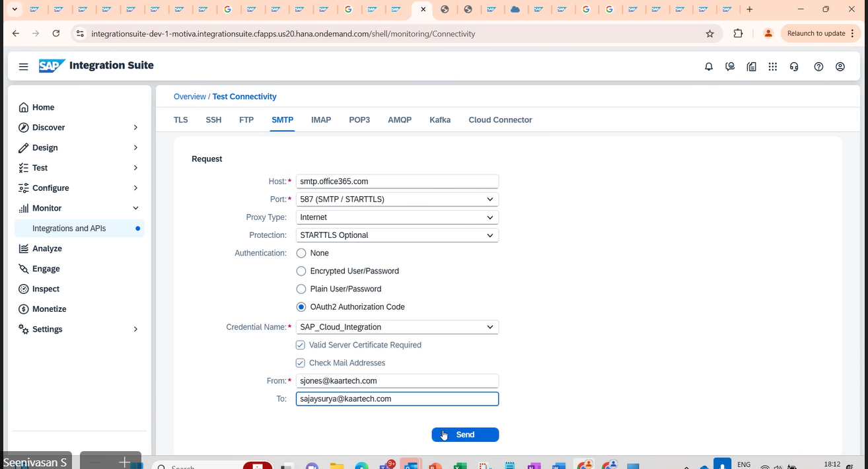This screenshot has height=469, width=868.
Task: Click the Monetize dollar icon in sidebar
Action: pos(24,309)
